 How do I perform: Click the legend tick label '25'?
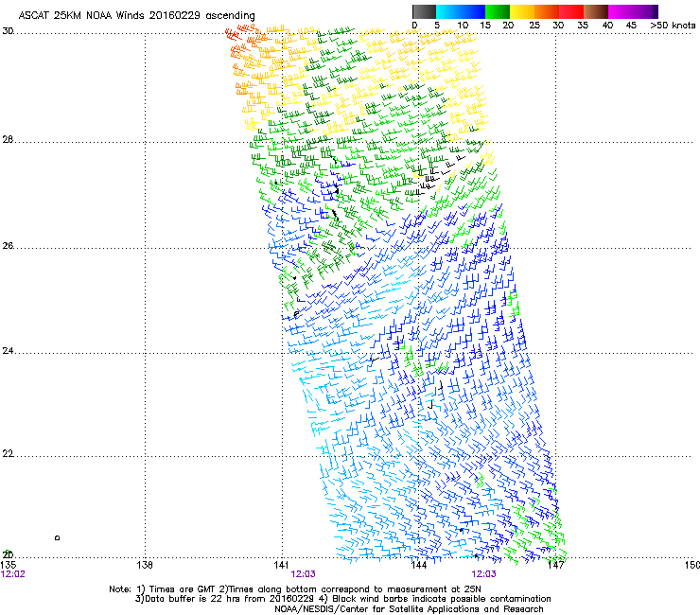[534, 26]
